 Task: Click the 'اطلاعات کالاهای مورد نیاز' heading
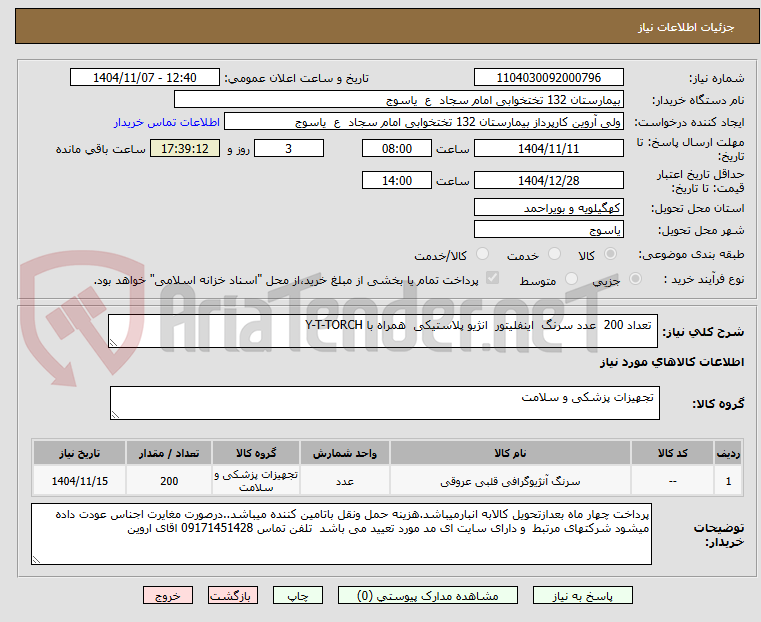click(672, 362)
